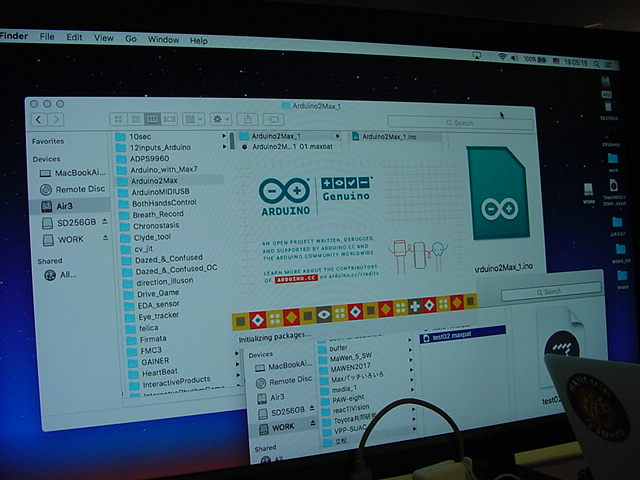Click the volume icon in the menu bar
The width and height of the screenshot is (640, 480).
coord(514,58)
